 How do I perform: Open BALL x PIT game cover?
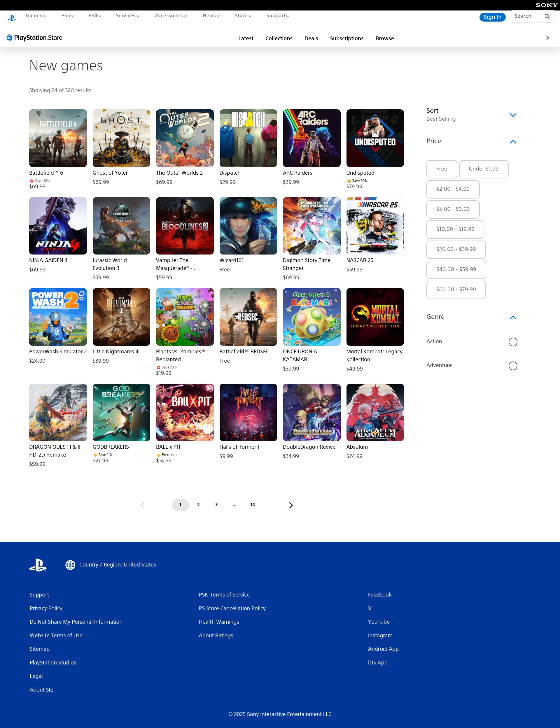pyautogui.click(x=185, y=413)
